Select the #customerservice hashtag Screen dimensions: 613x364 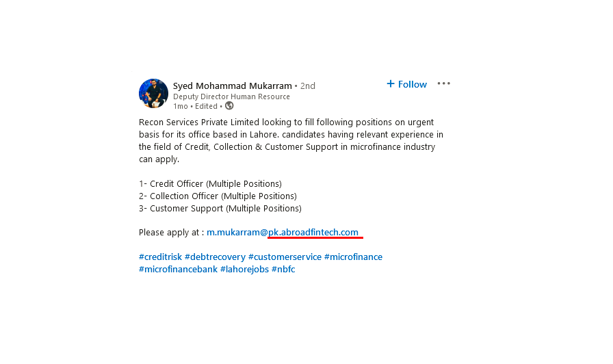coord(285,257)
